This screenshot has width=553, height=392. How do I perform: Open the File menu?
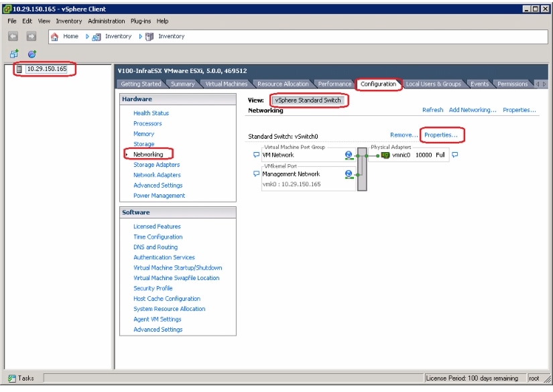[x=12, y=21]
